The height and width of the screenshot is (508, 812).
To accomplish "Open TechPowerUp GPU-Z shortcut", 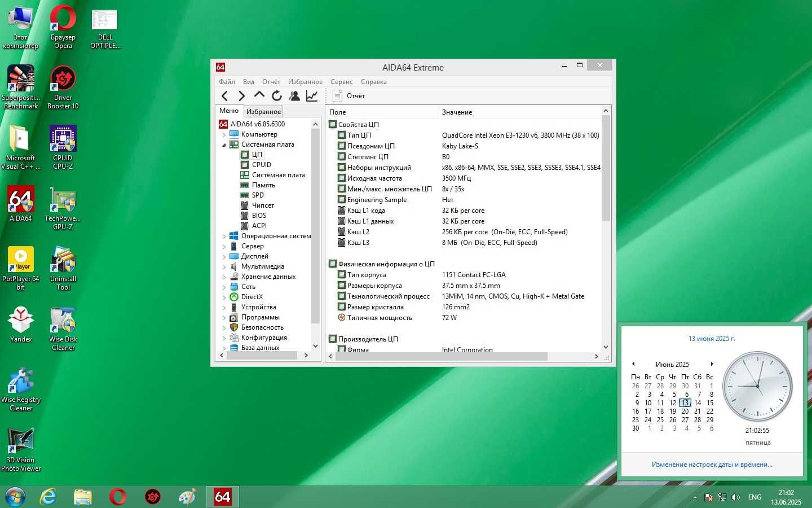I will point(63,208).
